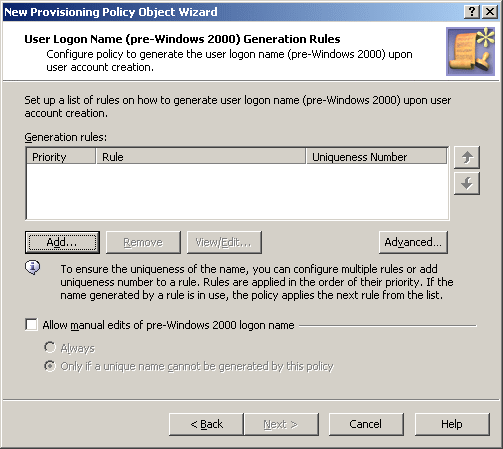
Task: Add a new generation rule
Action: [62, 242]
